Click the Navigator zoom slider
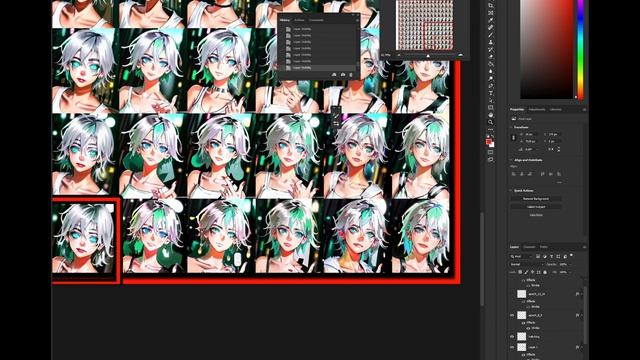This screenshot has width=640, height=360. [x=428, y=55]
